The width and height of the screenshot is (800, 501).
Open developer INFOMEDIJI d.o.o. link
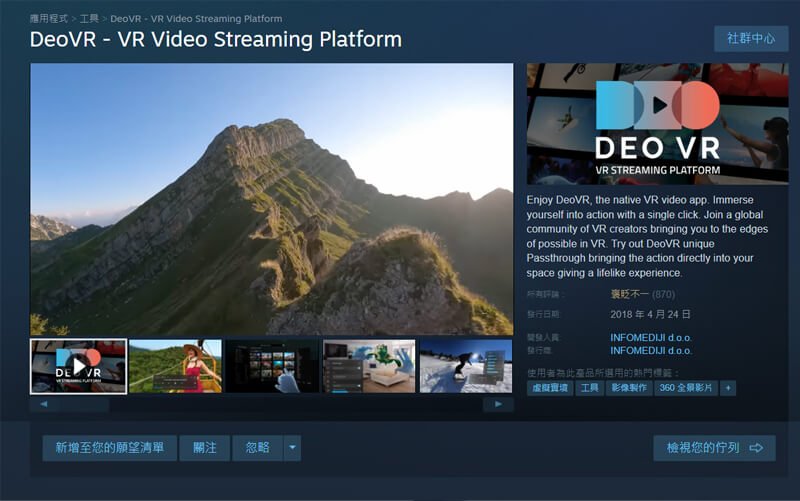(651, 338)
